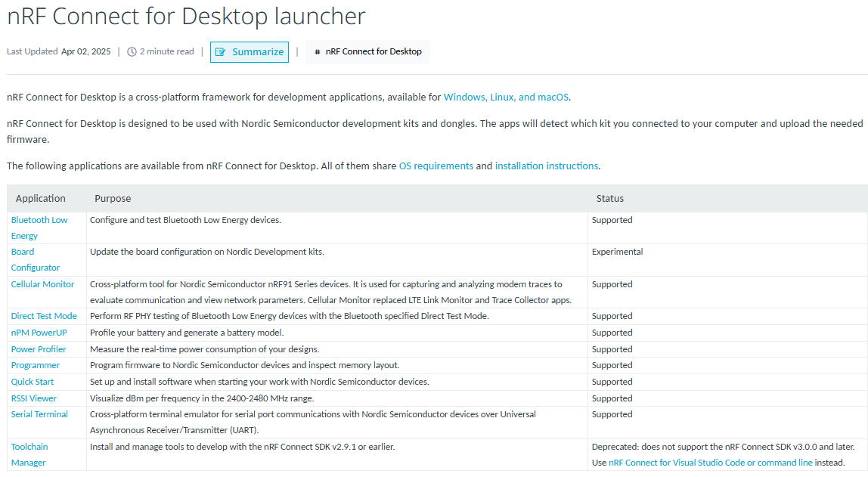This screenshot has height=477, width=868.
Task: Click Supported status in RSSI Viewer row
Action: [612, 398]
